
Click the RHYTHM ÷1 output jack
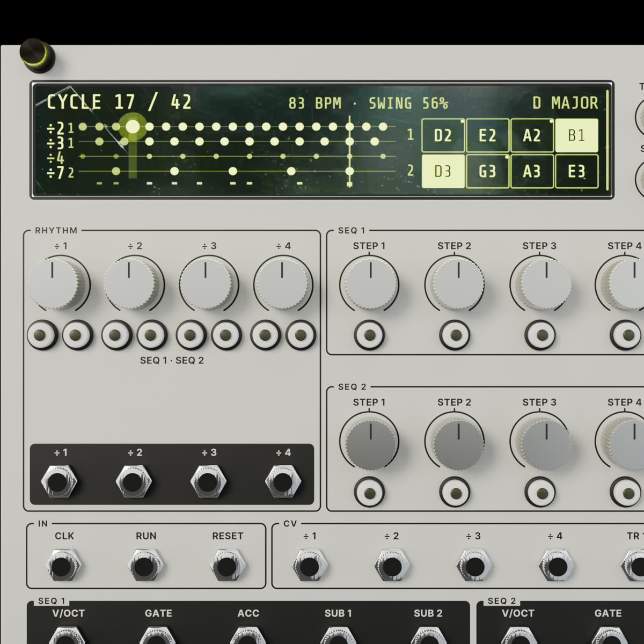[58, 481]
